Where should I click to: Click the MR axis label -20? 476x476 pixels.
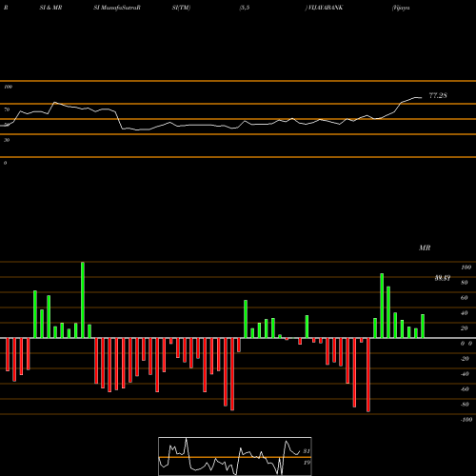pyautogui.click(x=465, y=359)
